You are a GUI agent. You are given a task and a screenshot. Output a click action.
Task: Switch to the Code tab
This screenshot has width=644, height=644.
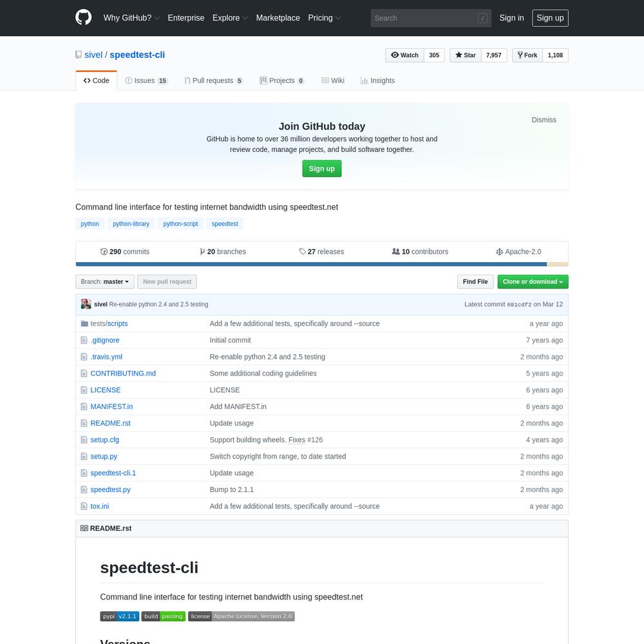tap(97, 80)
